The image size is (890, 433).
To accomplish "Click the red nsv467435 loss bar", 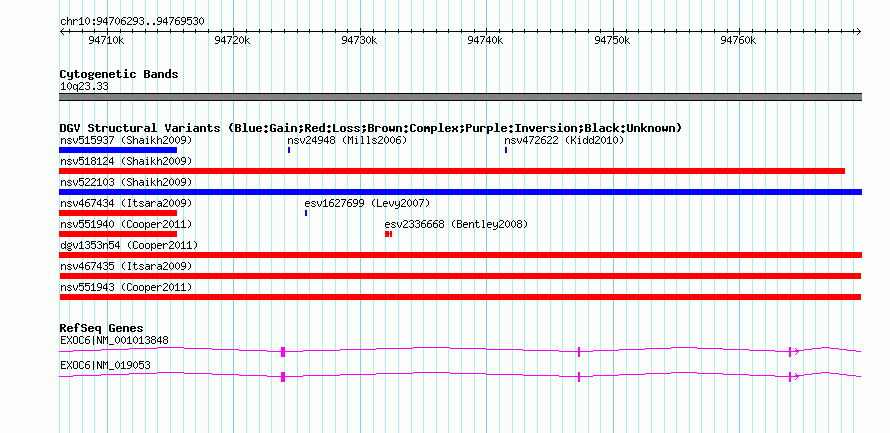I will [x=460, y=276].
